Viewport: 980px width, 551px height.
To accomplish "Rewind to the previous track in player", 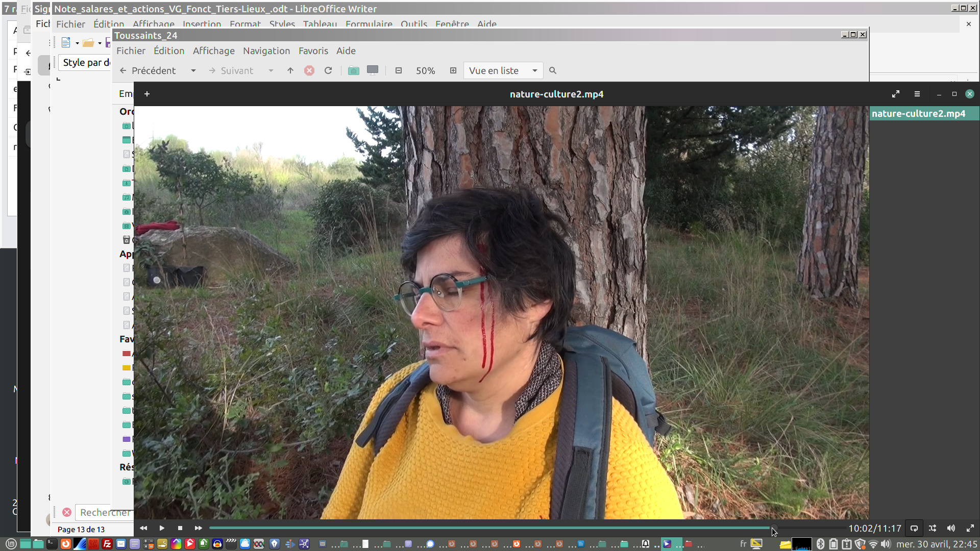I will pyautogui.click(x=143, y=528).
